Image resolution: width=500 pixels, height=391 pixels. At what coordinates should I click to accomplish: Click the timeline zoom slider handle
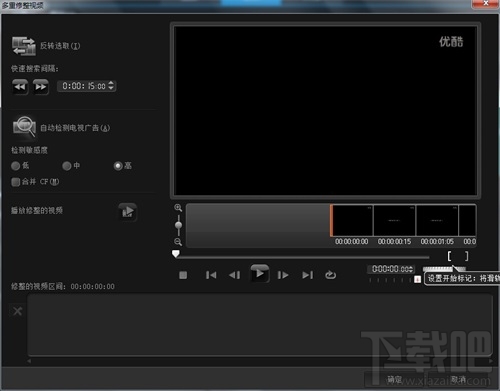click(178, 225)
